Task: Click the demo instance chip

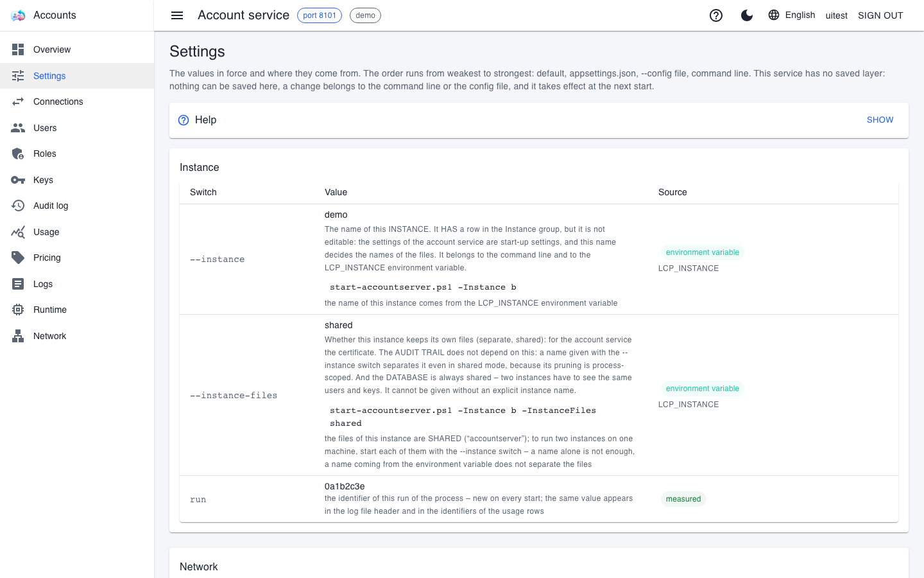Action: click(365, 15)
